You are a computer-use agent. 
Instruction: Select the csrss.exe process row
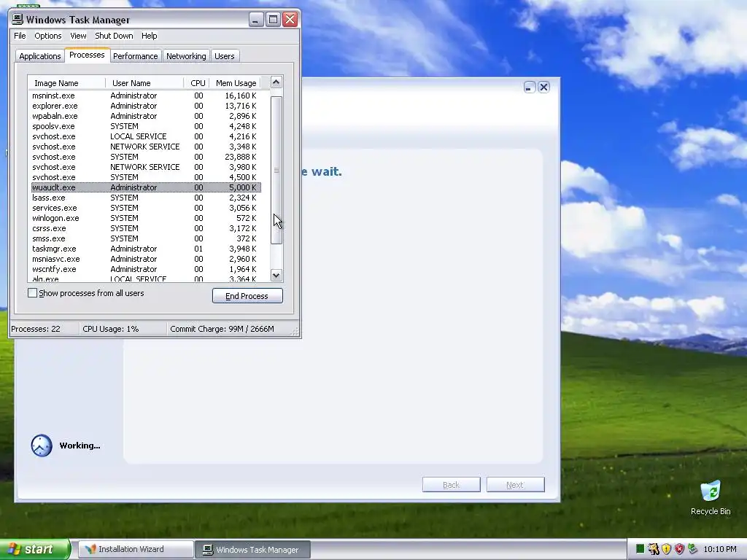tap(146, 228)
